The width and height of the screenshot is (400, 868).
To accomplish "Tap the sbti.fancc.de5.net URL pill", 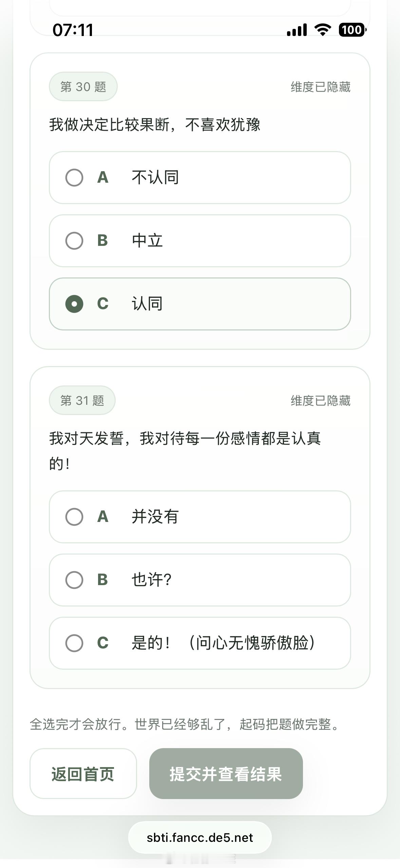I will click(200, 838).
